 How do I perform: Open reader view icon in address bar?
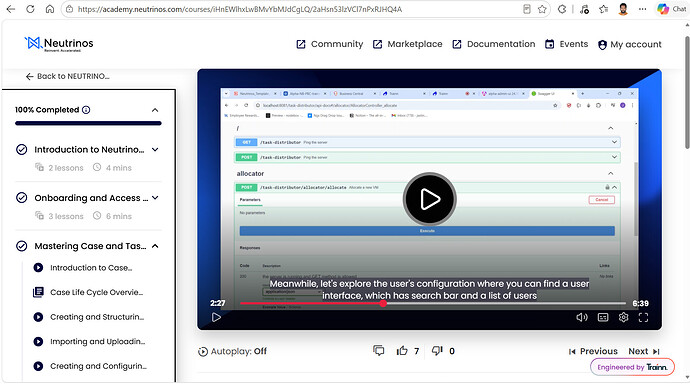coord(527,9)
